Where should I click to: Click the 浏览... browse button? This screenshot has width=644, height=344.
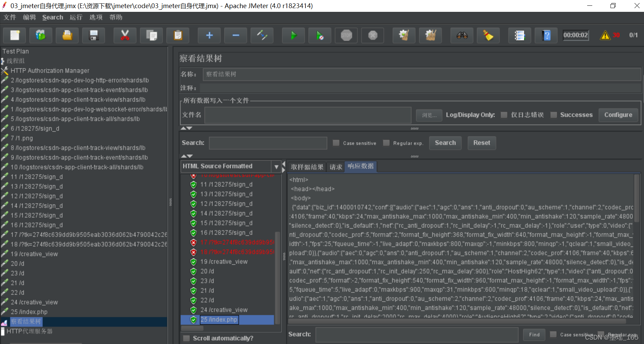click(x=429, y=115)
